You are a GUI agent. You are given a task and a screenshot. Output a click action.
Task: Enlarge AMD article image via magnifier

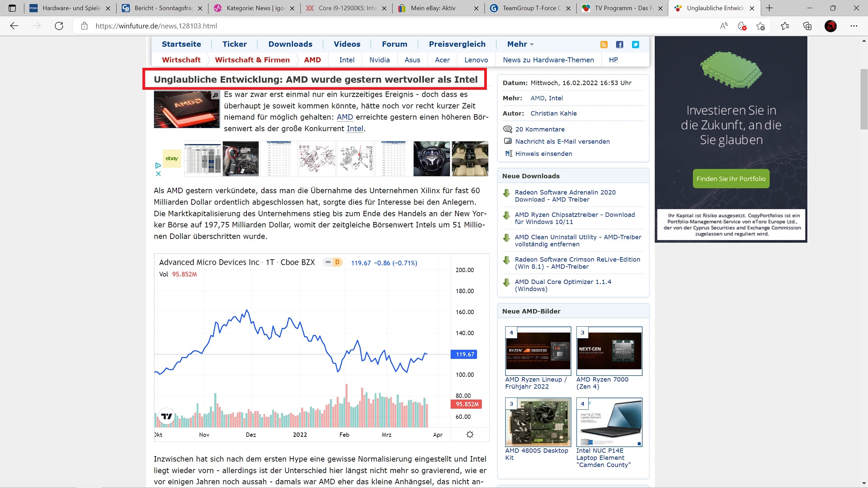[x=215, y=96]
